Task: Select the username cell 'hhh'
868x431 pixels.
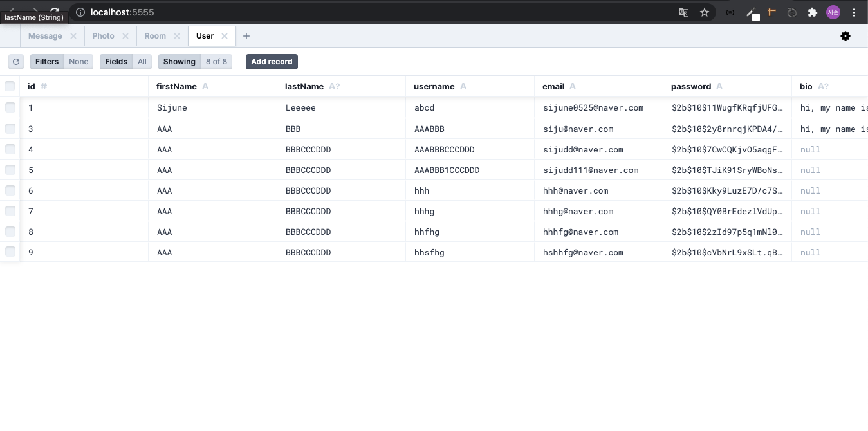Action: pyautogui.click(x=470, y=190)
